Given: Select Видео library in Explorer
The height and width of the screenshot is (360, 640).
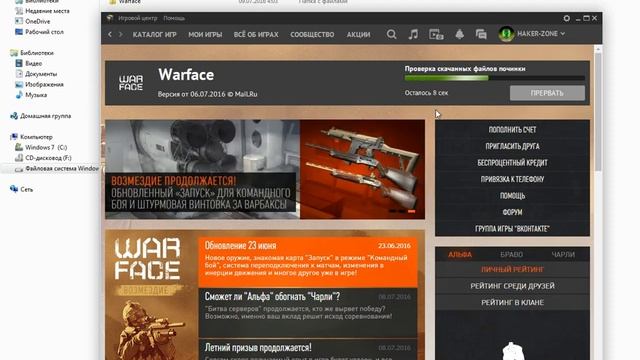Looking at the screenshot, I should (x=33, y=63).
